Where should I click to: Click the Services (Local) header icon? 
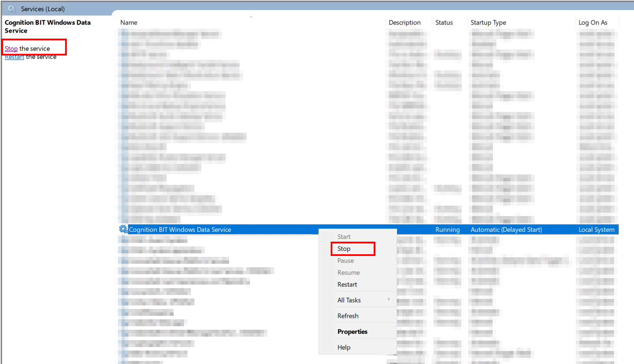pyautogui.click(x=12, y=9)
